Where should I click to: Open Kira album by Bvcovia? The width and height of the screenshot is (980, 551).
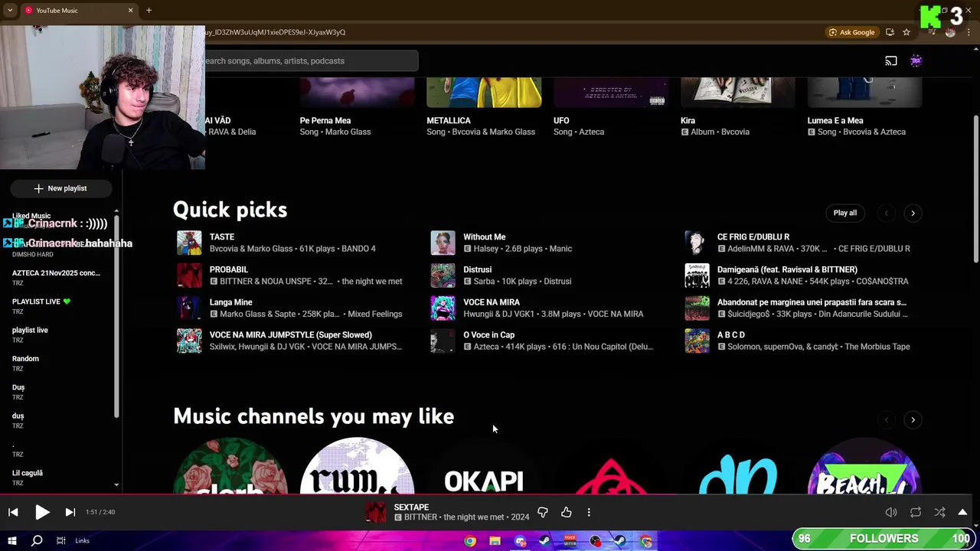[688, 120]
